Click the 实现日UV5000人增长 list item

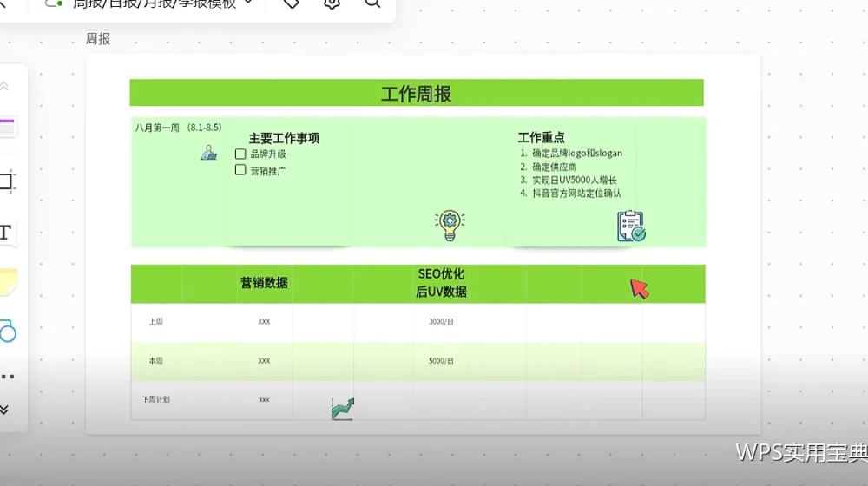(x=575, y=180)
